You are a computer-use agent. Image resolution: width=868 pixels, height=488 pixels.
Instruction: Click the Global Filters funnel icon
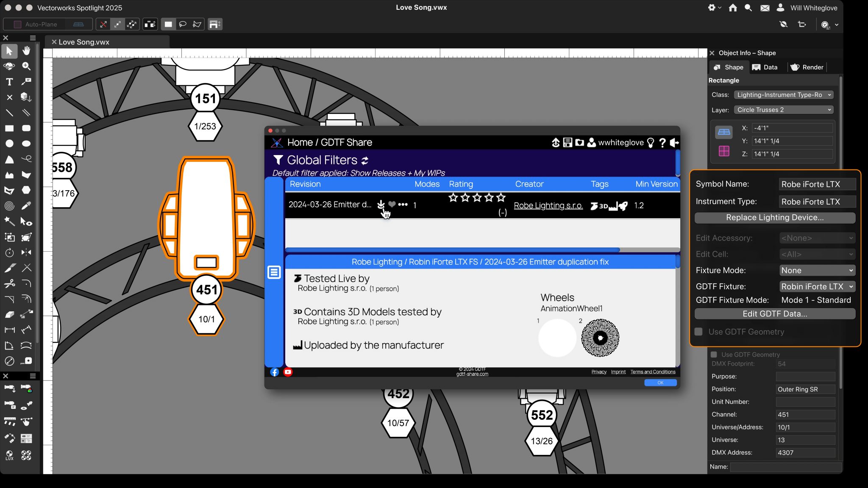coord(278,160)
